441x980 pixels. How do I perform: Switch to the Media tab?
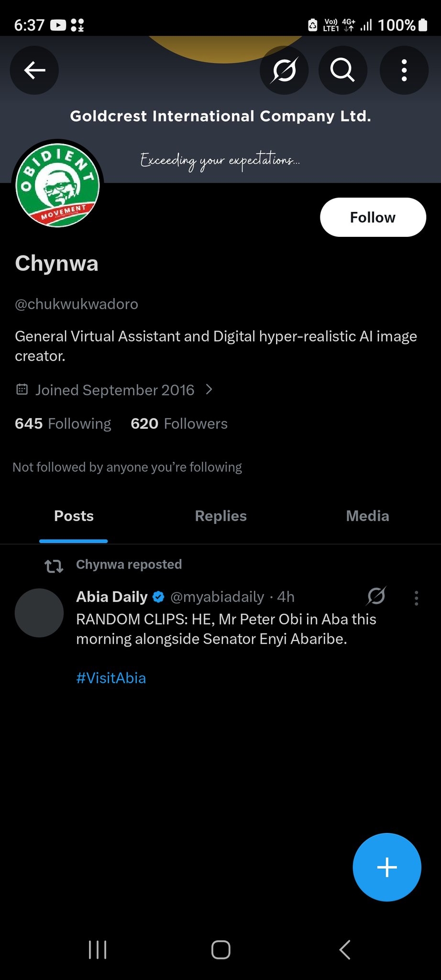tap(367, 516)
